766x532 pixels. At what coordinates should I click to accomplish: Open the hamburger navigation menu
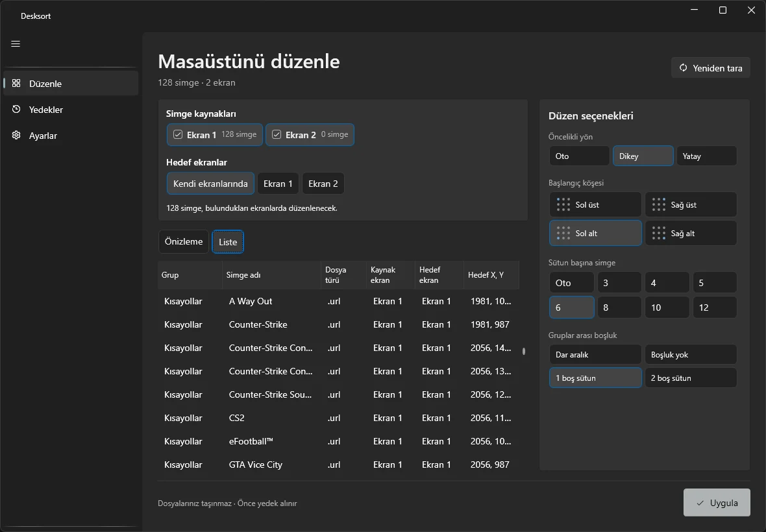16,44
